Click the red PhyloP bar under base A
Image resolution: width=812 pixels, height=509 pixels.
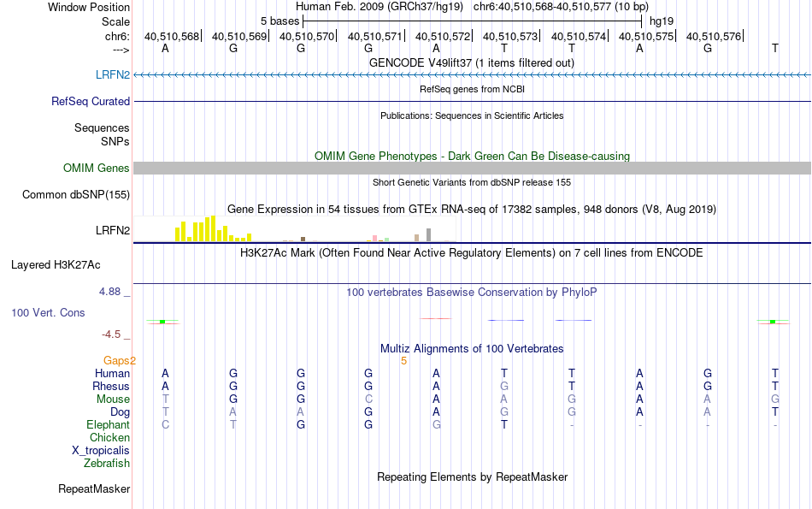[436, 319]
